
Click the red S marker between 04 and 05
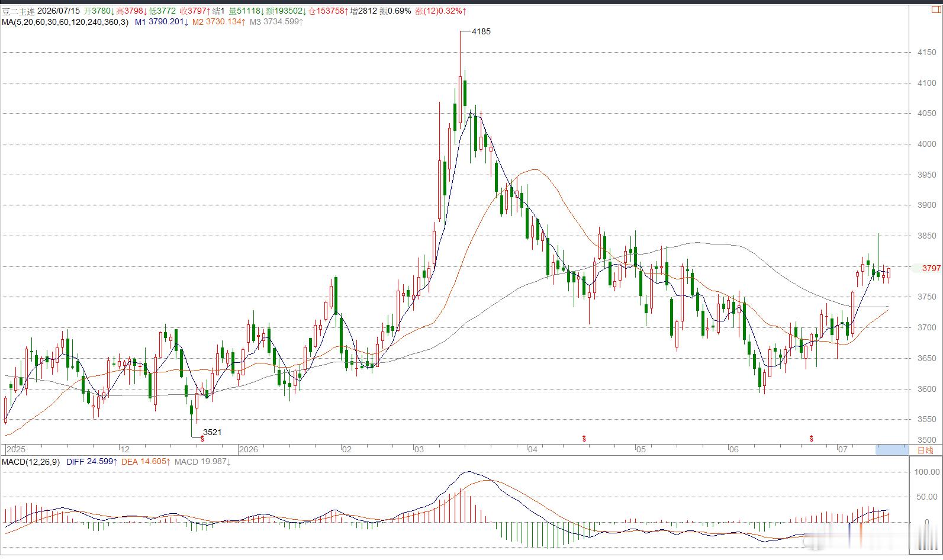(584, 439)
